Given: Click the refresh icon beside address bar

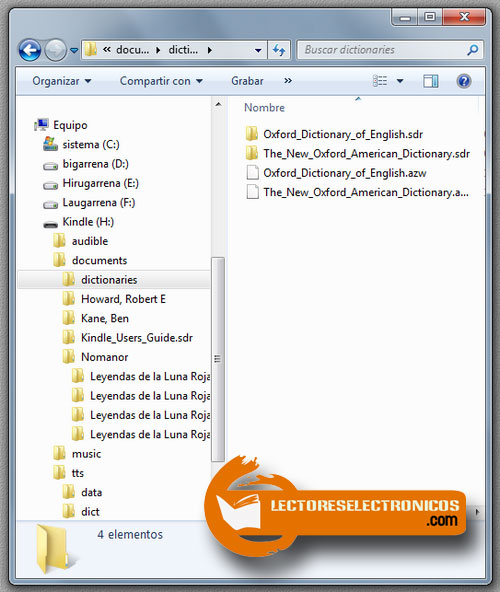Looking at the screenshot, I should click(x=279, y=50).
